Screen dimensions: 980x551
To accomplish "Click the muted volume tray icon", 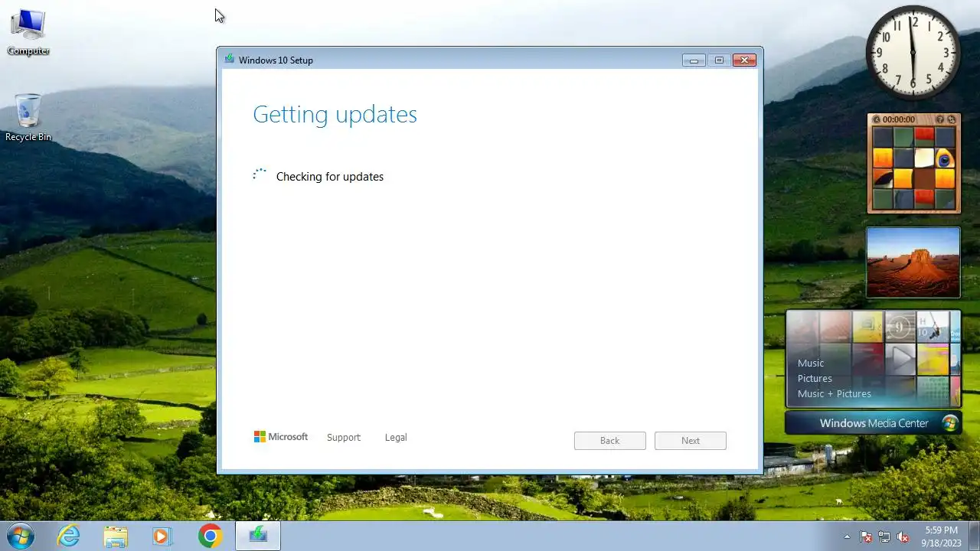I will (x=903, y=536).
